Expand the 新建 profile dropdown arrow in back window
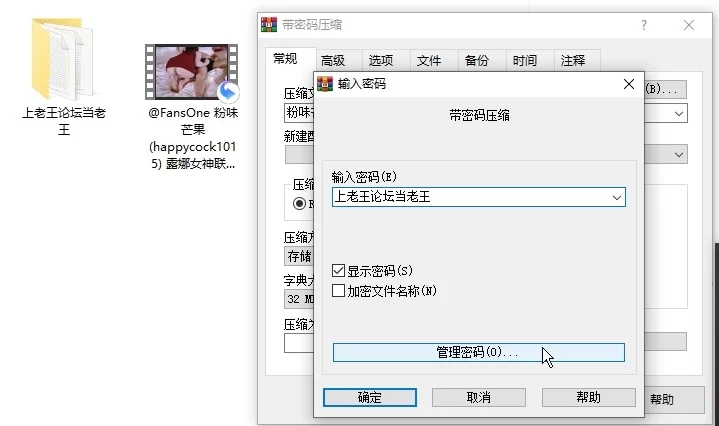Screen dimensions: 719x426 pos(679,155)
